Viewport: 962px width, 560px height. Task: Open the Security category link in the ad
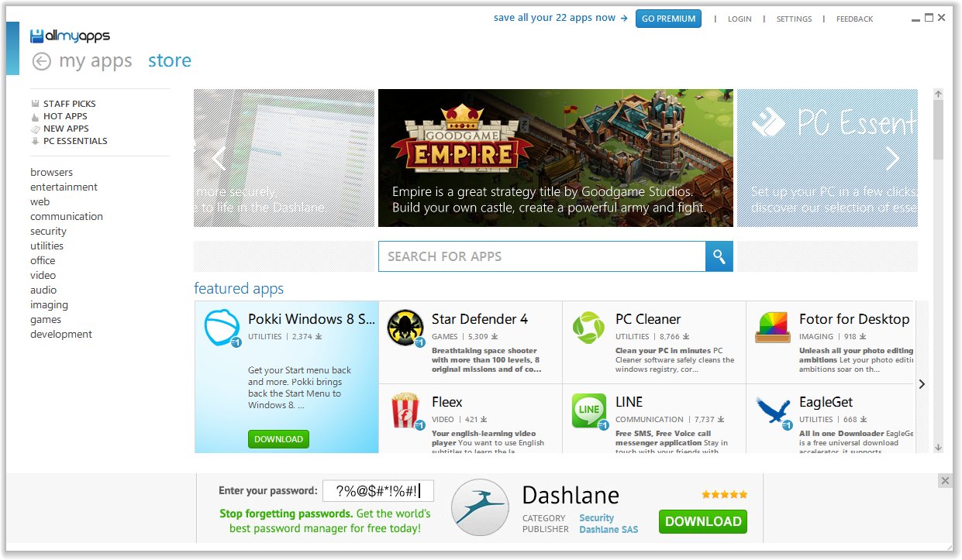(x=596, y=517)
